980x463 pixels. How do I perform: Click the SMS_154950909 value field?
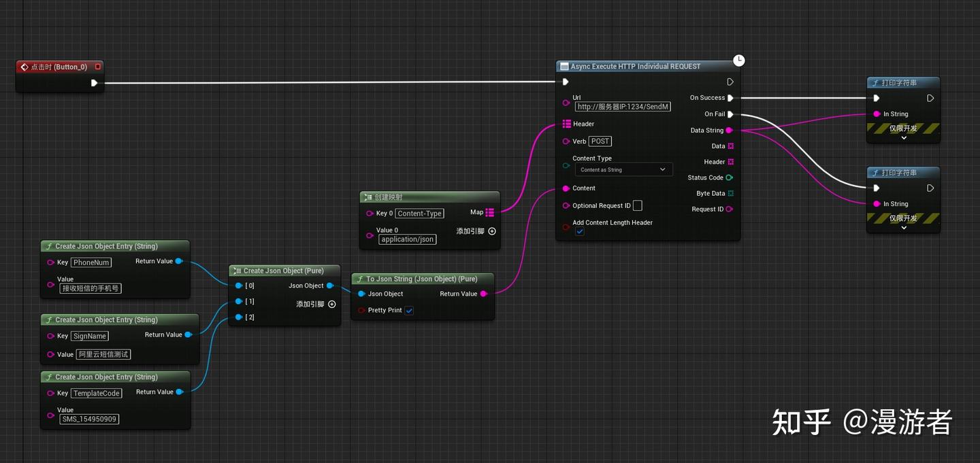pyautogui.click(x=89, y=419)
